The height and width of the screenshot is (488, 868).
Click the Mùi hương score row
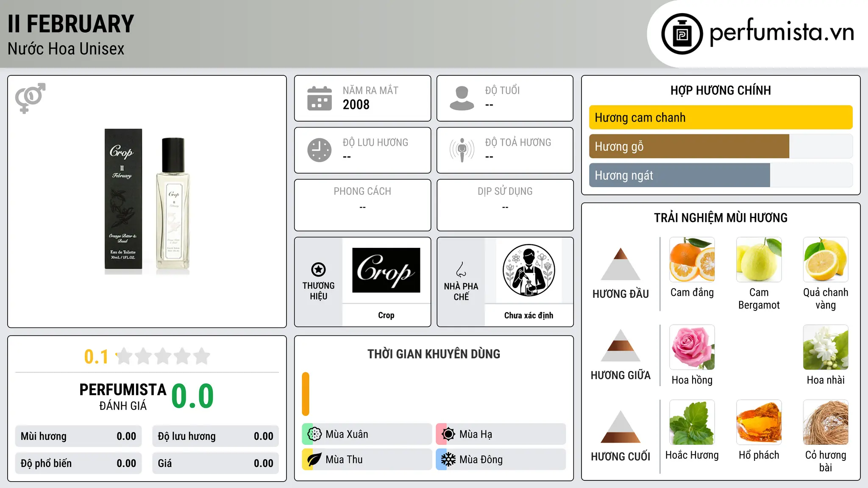click(x=78, y=436)
